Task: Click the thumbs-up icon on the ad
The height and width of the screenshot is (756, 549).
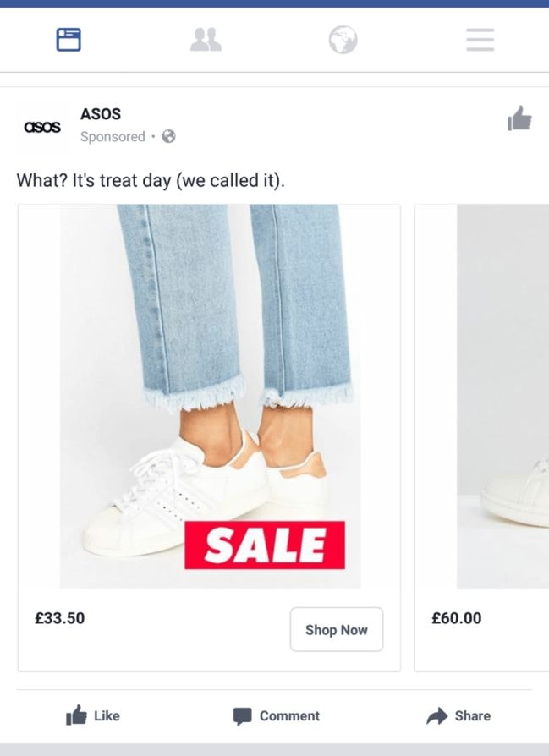Action: point(519,120)
